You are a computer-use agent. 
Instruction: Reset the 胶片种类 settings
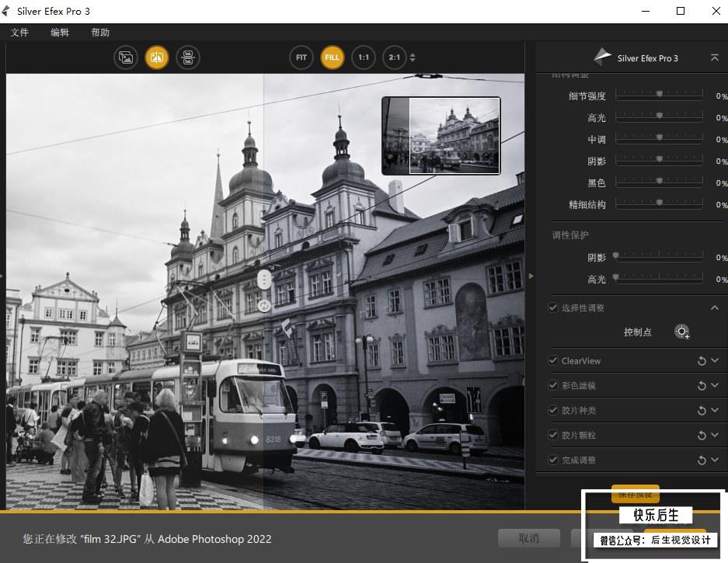coord(702,410)
